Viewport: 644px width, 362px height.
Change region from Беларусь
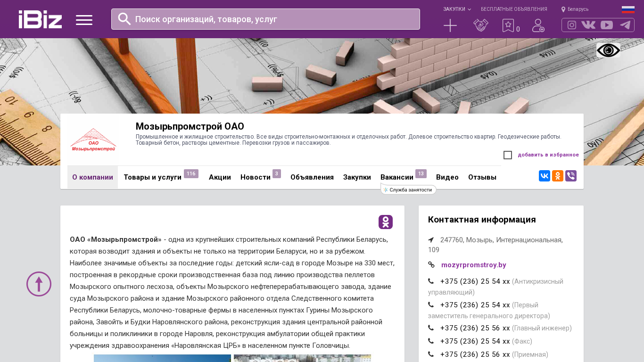click(575, 9)
